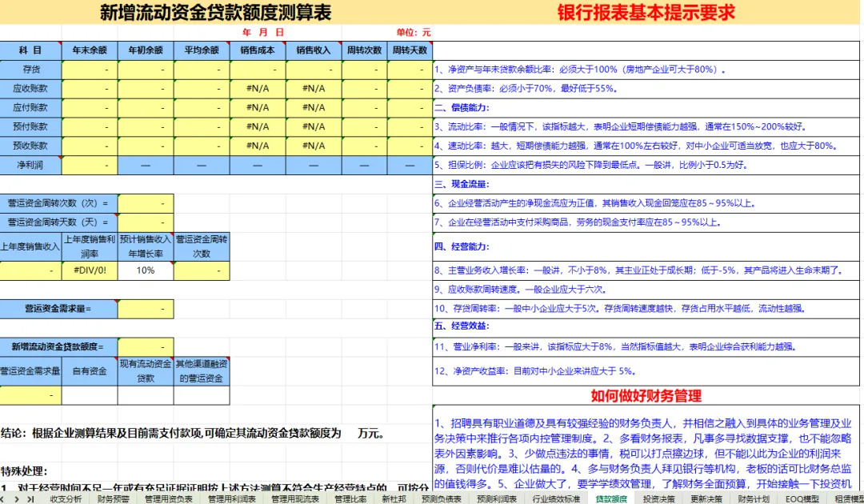Switch to the 更新决策 sheet tab
The height and width of the screenshot is (504, 864).
pyautogui.click(x=706, y=498)
